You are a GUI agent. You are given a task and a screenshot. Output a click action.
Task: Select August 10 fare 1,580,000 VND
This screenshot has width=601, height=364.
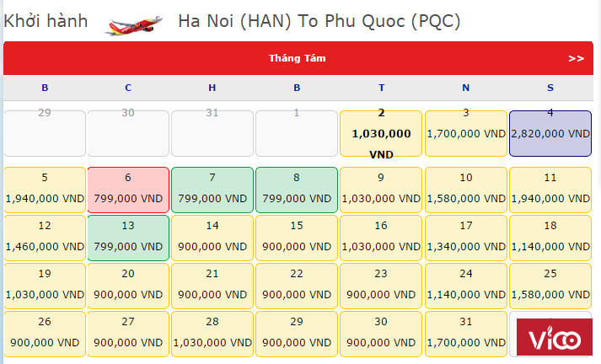click(466, 190)
